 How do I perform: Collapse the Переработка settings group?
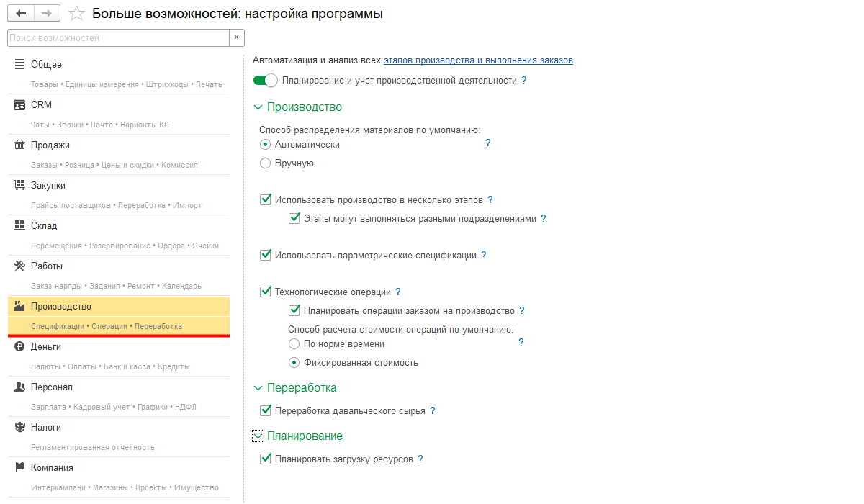click(x=258, y=388)
